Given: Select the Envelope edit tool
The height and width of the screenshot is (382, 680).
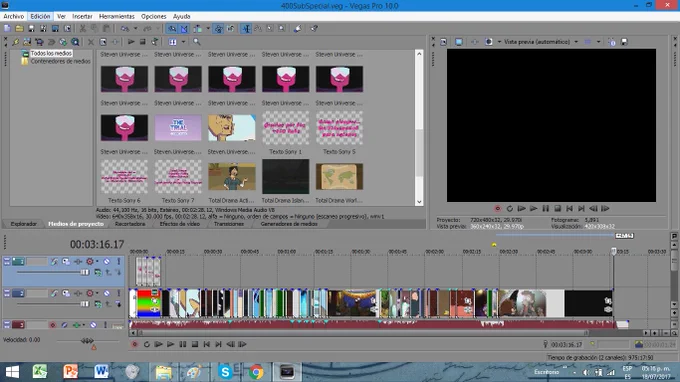Looking at the screenshot, I should coord(258,29).
